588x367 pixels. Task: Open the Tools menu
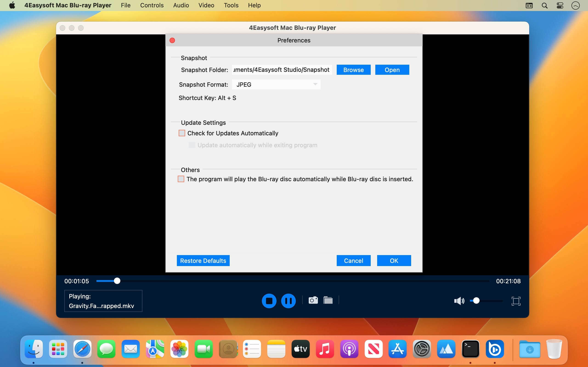pyautogui.click(x=231, y=5)
